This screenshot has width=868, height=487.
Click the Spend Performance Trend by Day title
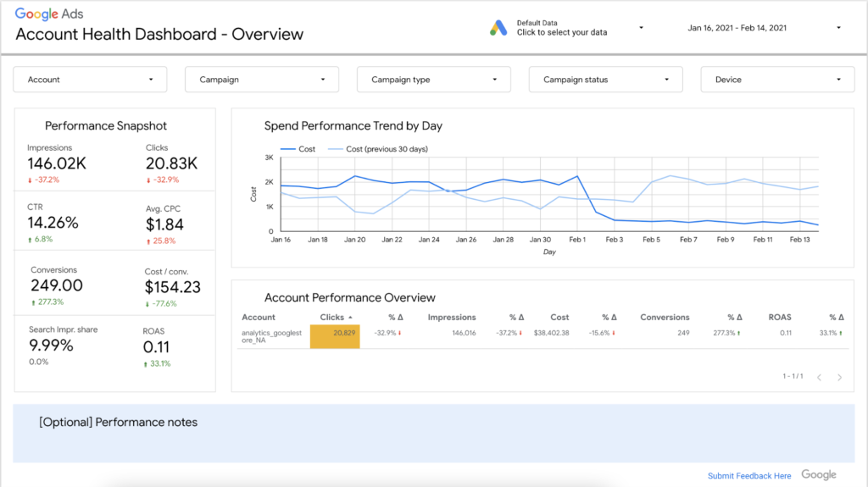pyautogui.click(x=353, y=126)
